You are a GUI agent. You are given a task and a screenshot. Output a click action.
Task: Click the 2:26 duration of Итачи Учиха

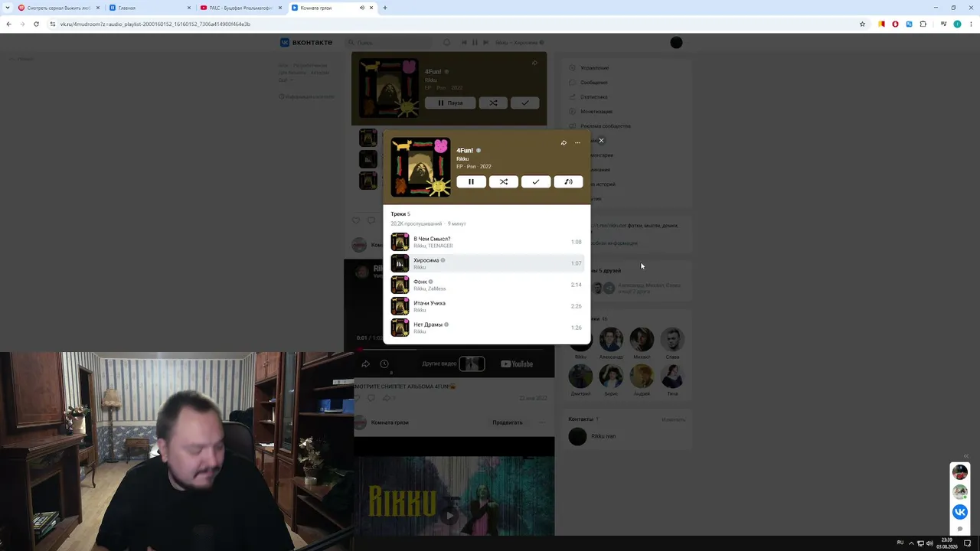pos(576,306)
